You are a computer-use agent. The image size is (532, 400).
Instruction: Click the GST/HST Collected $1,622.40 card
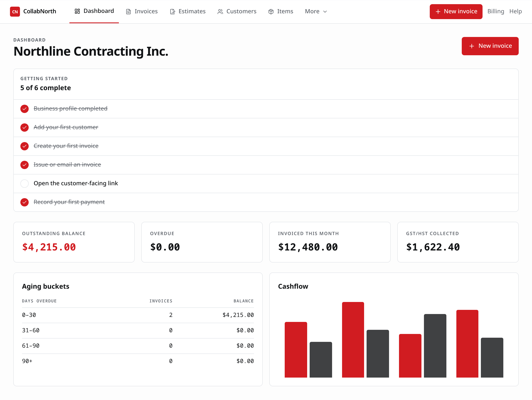458,242
